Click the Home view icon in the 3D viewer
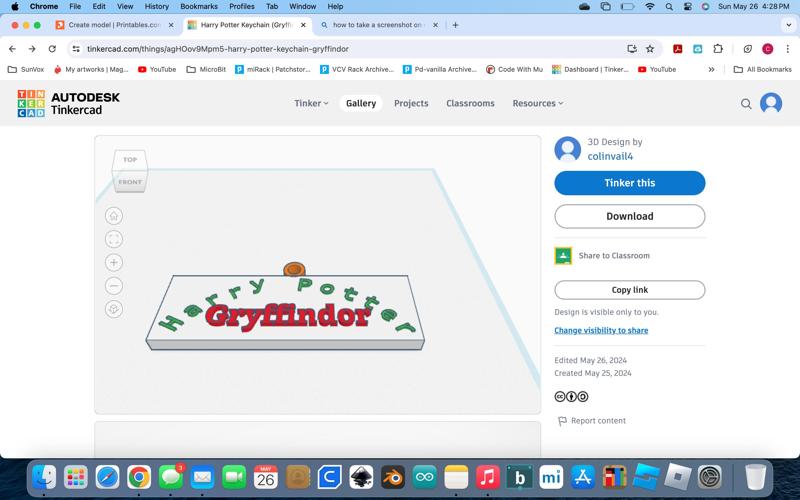The image size is (800, 500). pyautogui.click(x=114, y=216)
